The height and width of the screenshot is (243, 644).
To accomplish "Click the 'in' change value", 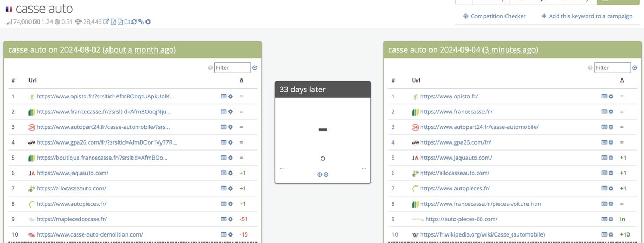I will [622, 219].
